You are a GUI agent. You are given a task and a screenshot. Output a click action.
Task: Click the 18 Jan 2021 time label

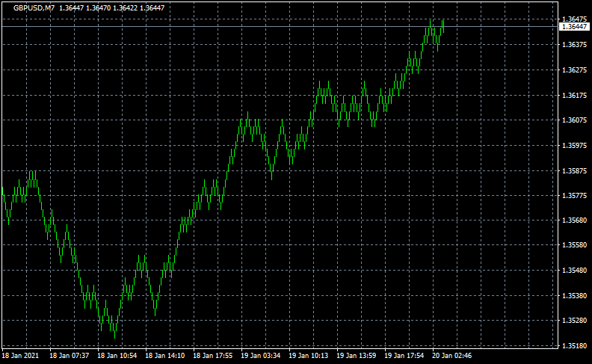point(20,356)
